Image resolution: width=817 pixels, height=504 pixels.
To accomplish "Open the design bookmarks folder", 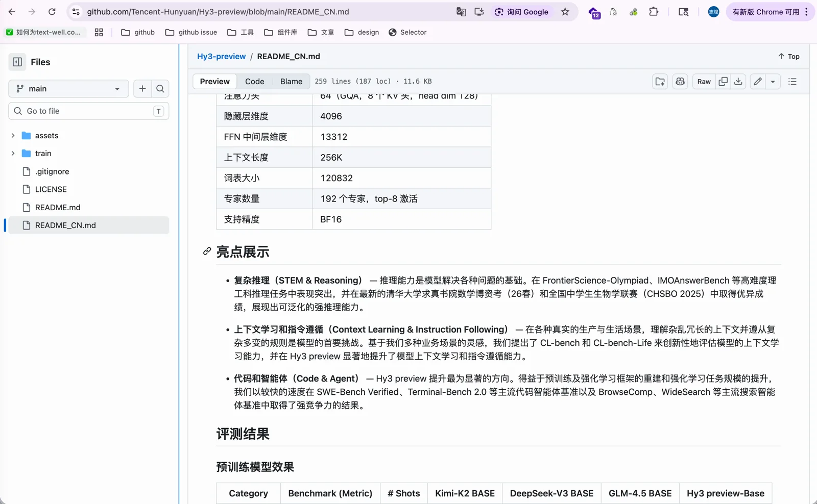I will (362, 32).
